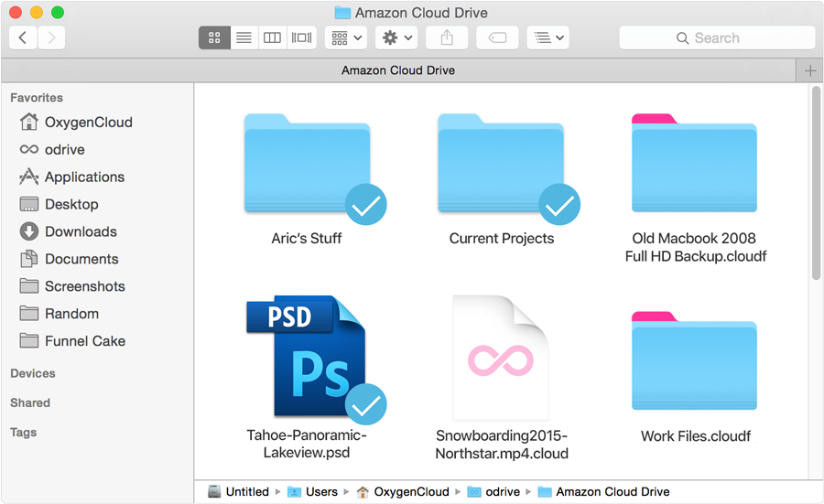Open odrive infinity item in sidebar
The width and height of the screenshot is (824, 504).
pyautogui.click(x=52, y=150)
